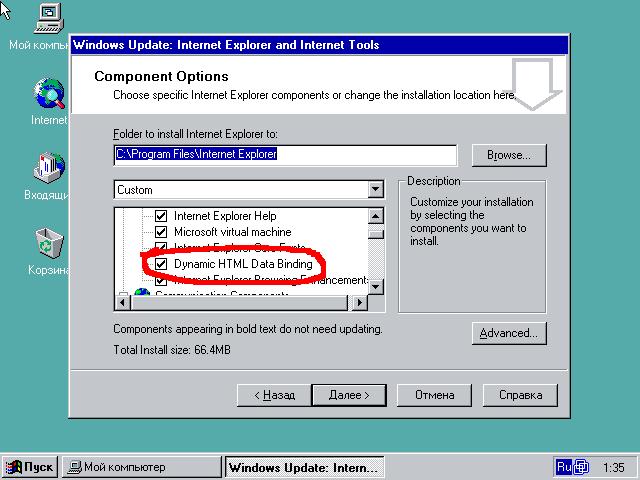Uncheck Microsoft virtual machine component
The width and height of the screenshot is (640, 480).
(x=160, y=232)
